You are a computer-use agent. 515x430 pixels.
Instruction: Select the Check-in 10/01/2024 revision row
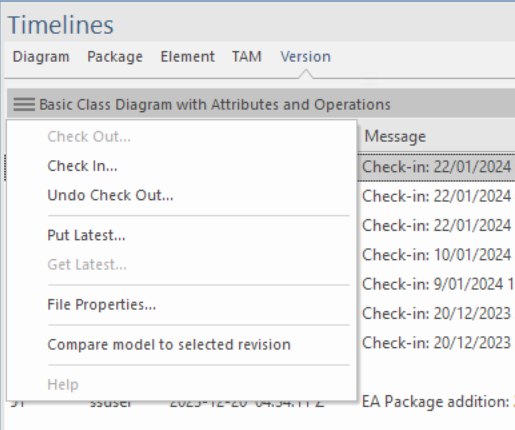coord(437,255)
